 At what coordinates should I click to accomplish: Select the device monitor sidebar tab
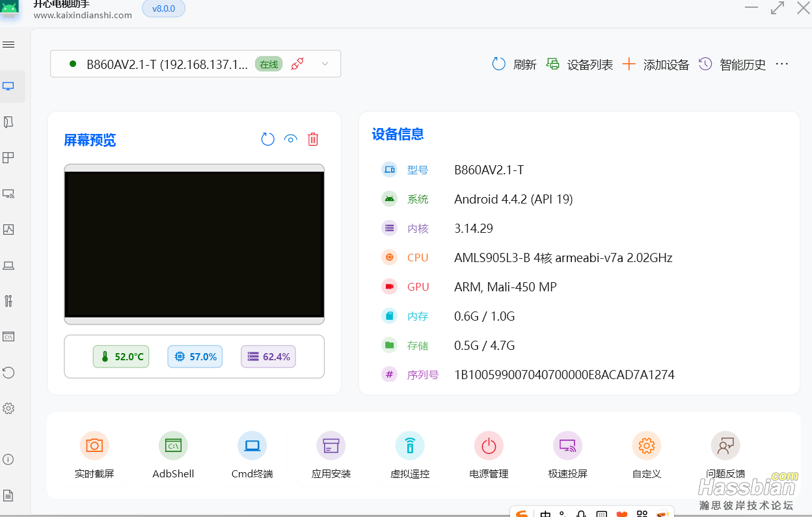click(x=8, y=86)
